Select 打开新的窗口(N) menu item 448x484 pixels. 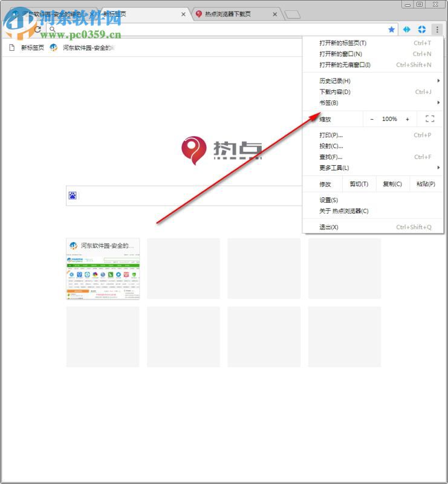tap(372, 54)
